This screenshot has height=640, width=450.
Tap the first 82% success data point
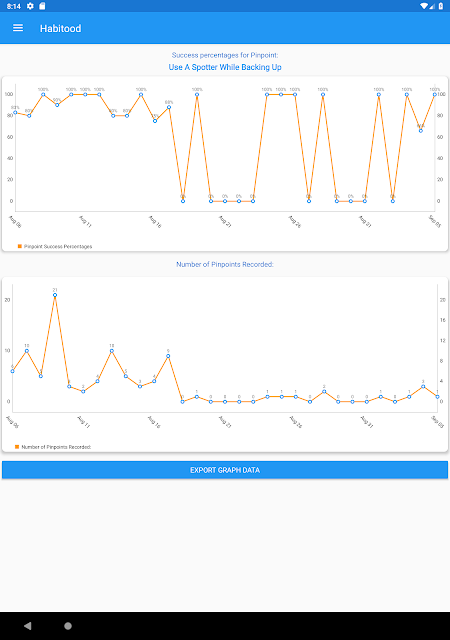coord(15,113)
